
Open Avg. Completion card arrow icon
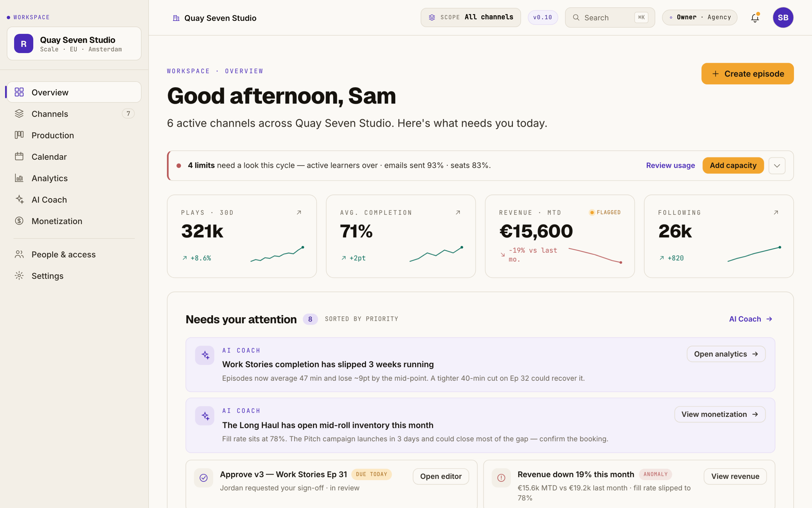click(458, 212)
